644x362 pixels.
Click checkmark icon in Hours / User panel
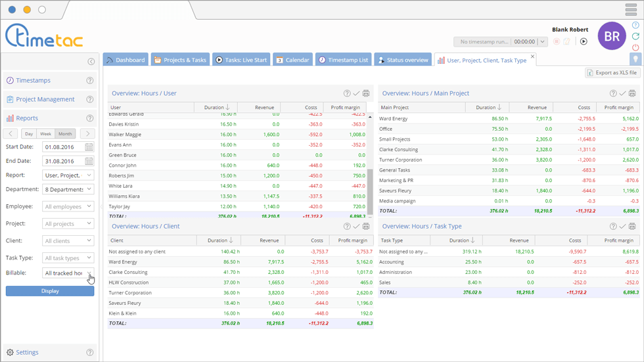click(356, 93)
